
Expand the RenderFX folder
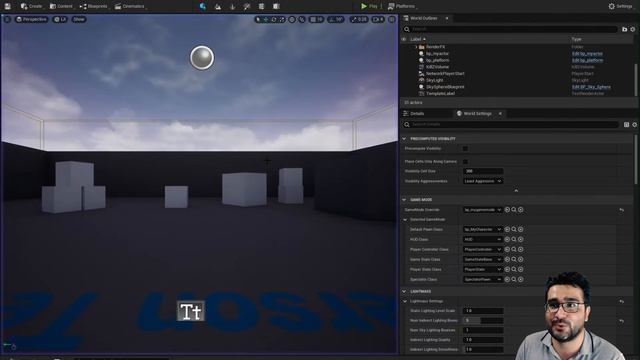416,47
